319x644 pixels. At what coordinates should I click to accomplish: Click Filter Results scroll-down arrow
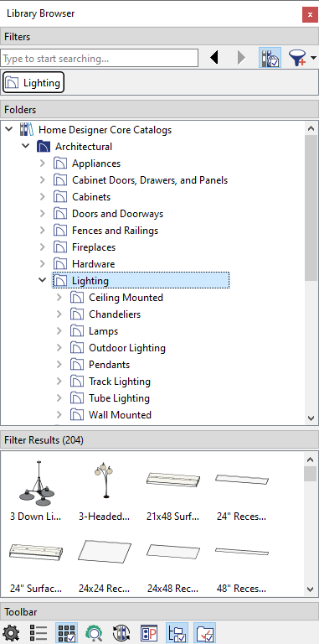tap(311, 589)
